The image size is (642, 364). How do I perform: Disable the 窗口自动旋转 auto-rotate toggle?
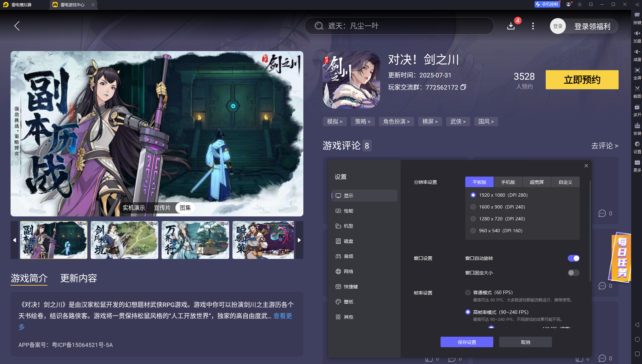tap(573, 258)
